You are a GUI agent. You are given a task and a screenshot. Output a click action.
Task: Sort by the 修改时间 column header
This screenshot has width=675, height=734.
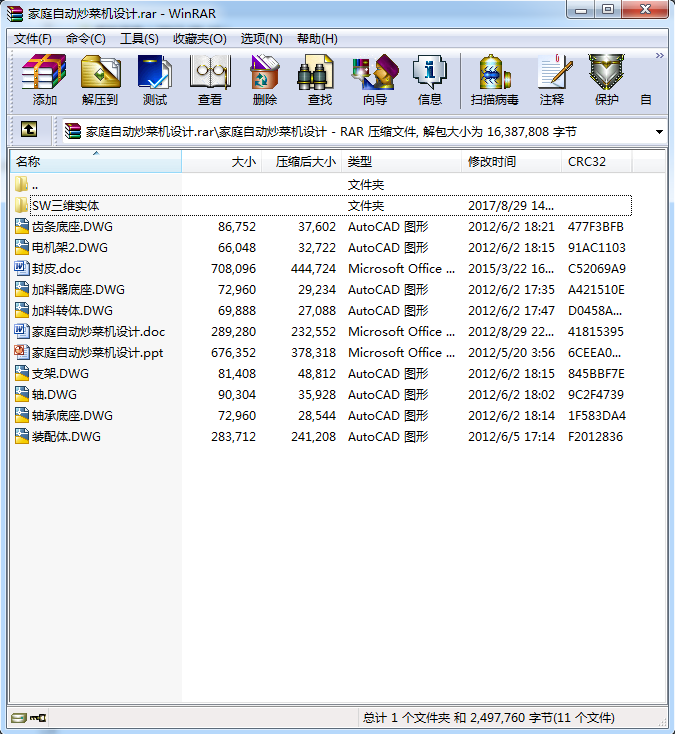pyautogui.click(x=511, y=161)
